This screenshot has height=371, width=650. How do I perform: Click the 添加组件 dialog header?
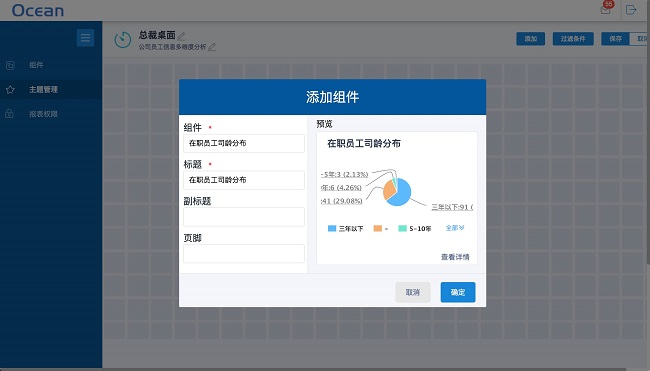[x=332, y=97]
